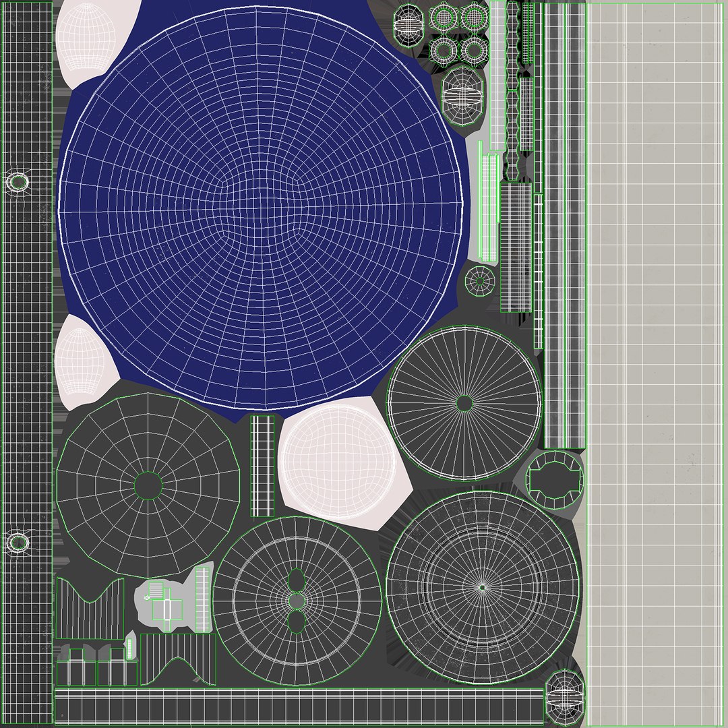This screenshot has width=728, height=728.
Task: Select the upper green ring on dark strip
Action: tap(18, 182)
